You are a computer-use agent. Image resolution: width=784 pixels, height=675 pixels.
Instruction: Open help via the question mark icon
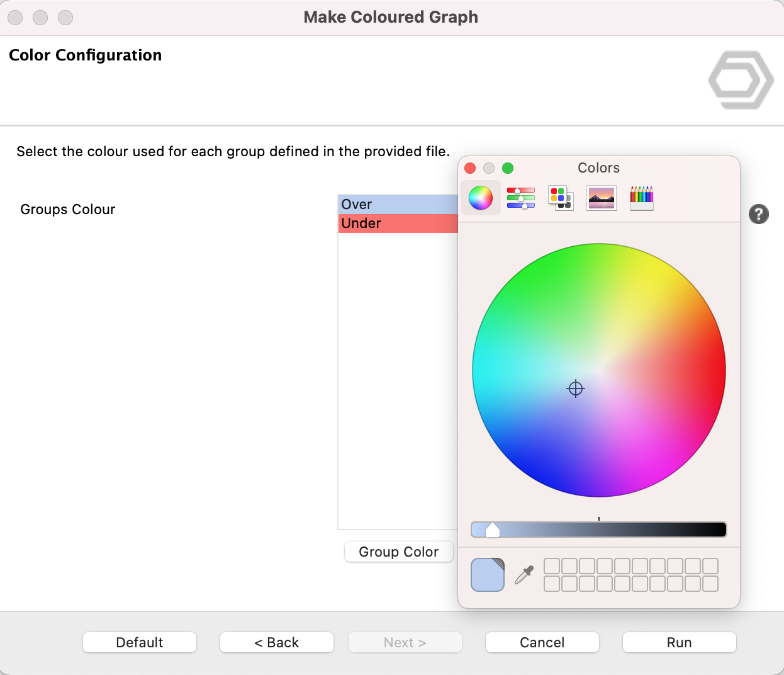coord(758,214)
